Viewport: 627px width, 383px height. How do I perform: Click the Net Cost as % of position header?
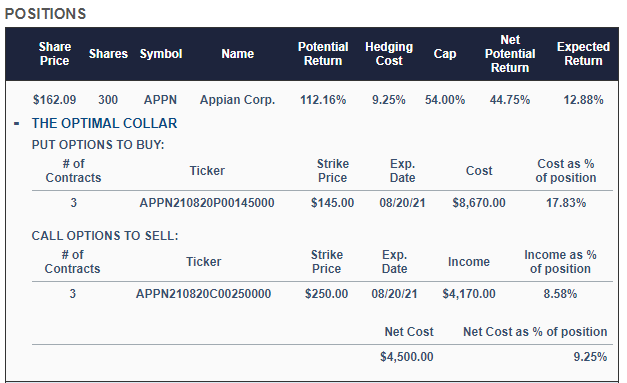535,331
